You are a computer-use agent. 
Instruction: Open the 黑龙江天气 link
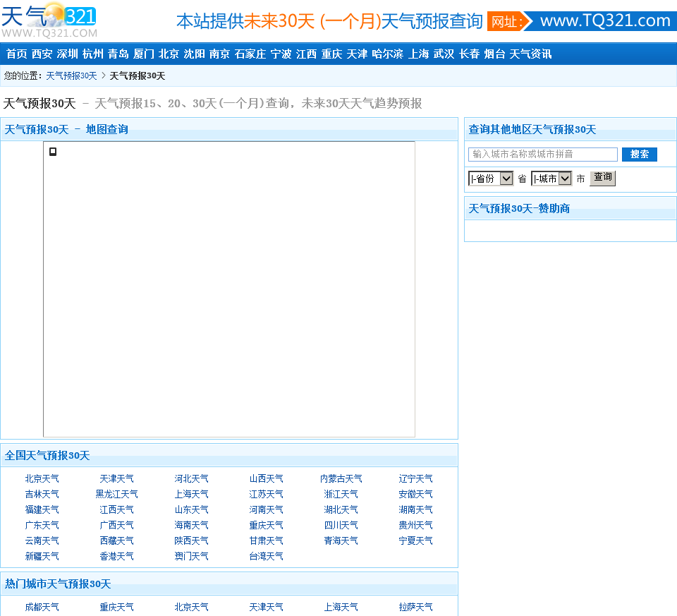(117, 495)
